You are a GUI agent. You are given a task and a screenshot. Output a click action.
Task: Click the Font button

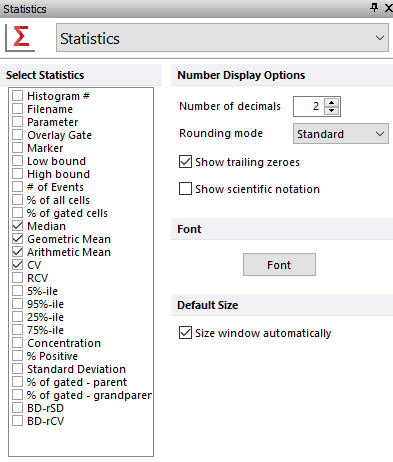coord(279,265)
